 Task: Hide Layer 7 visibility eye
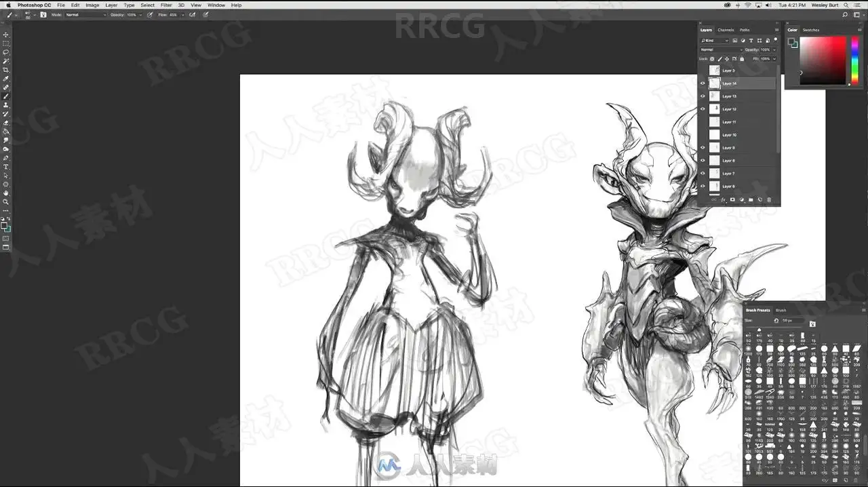click(x=703, y=174)
